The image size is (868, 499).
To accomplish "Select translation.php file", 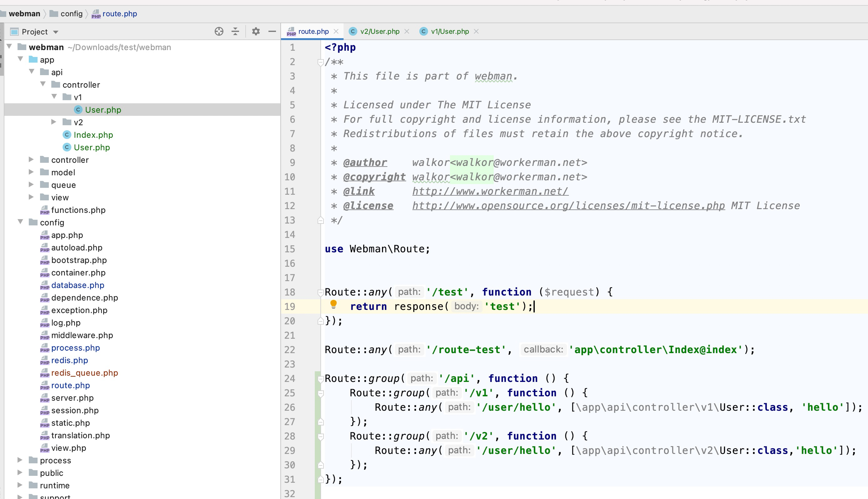I will click(x=80, y=435).
